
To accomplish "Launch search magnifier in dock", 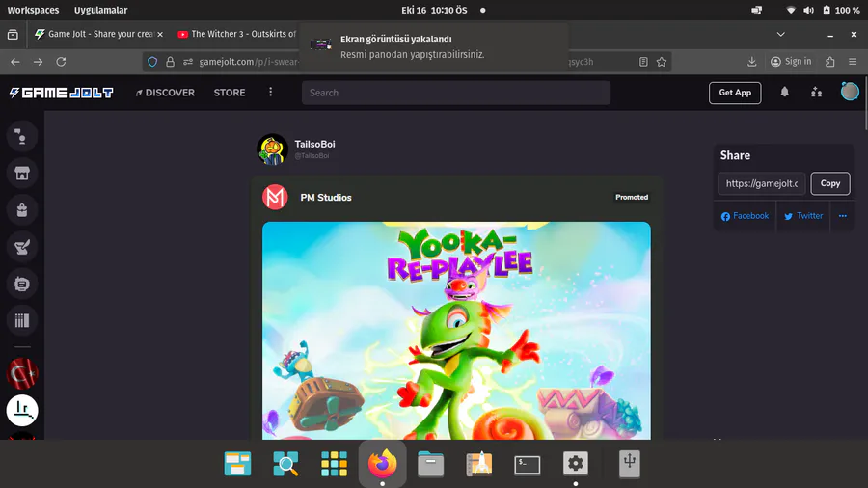I will pos(285,464).
